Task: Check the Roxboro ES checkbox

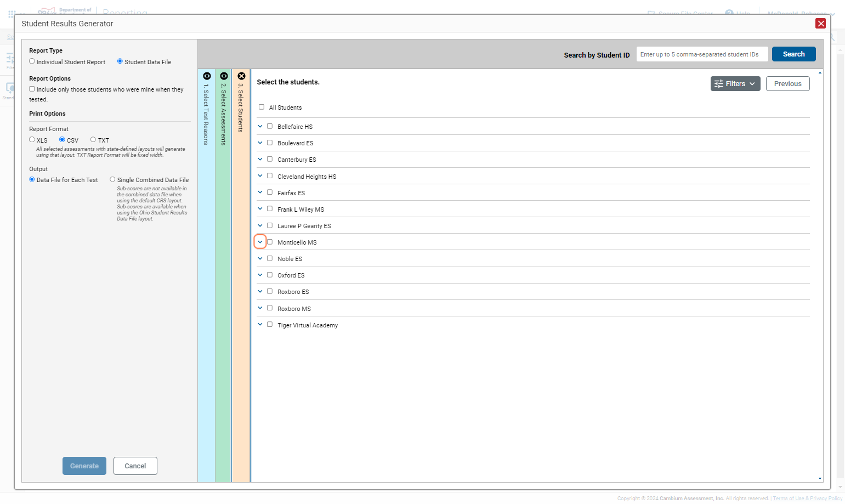Action: [270, 291]
